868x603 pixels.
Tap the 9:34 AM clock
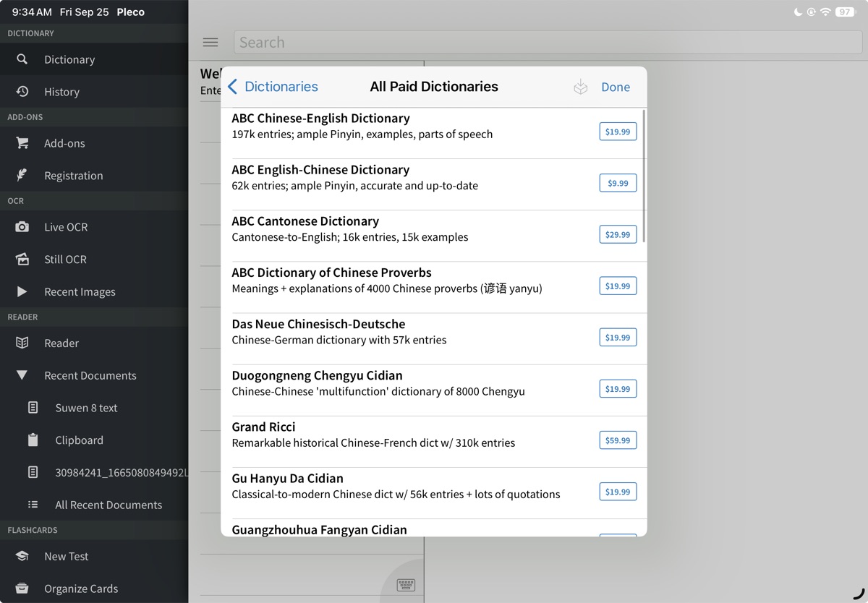click(x=32, y=12)
